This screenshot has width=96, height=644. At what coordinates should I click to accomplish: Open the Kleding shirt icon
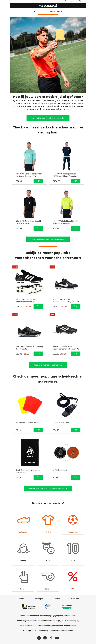[48, 521]
